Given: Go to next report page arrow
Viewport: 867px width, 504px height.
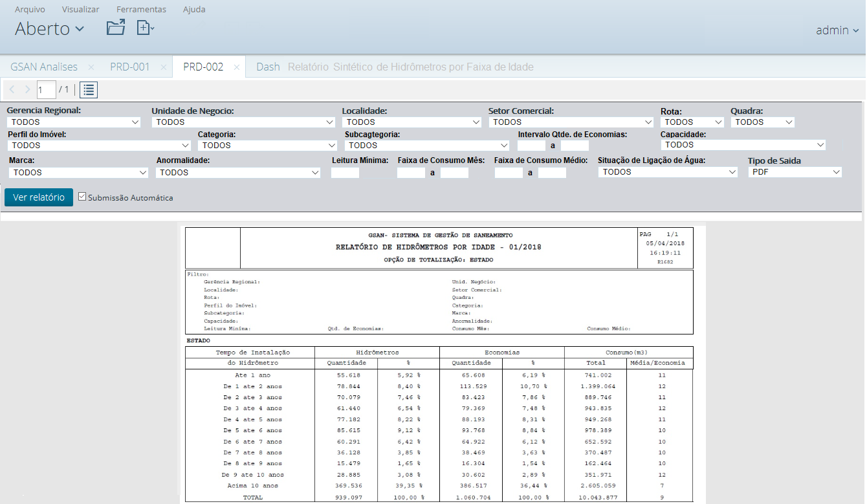Looking at the screenshot, I should click(27, 89).
